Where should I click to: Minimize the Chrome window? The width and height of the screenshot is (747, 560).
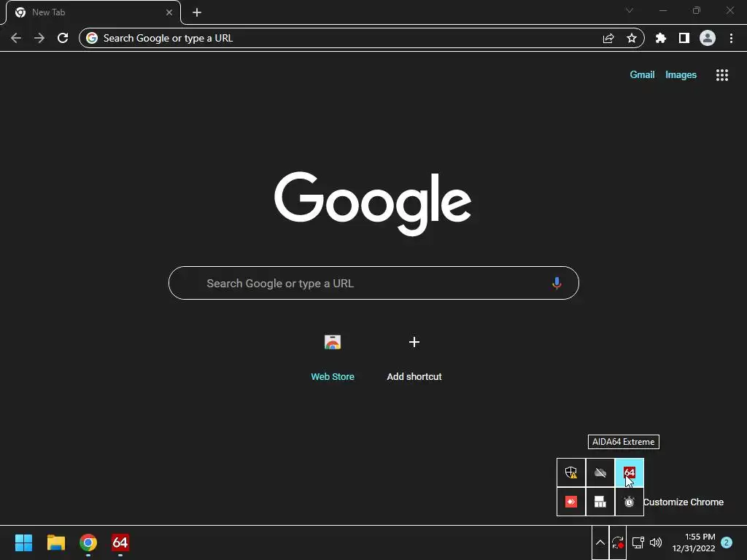coord(663,10)
